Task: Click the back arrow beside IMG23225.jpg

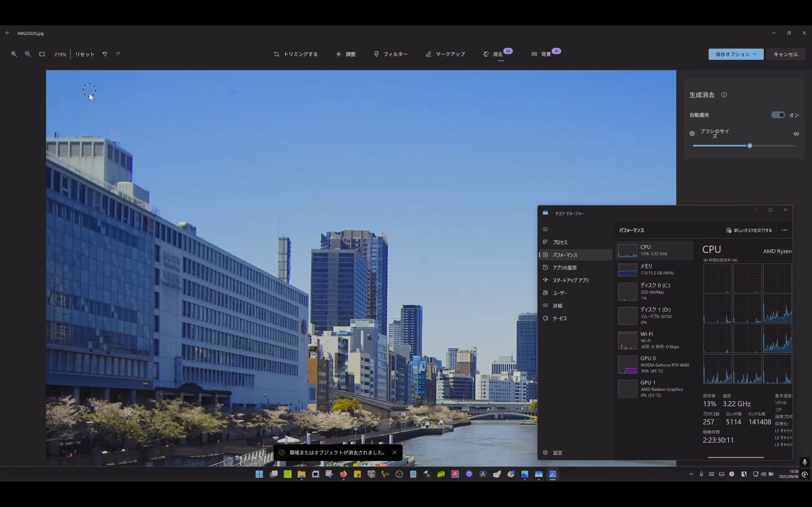Action: pyautogui.click(x=7, y=33)
